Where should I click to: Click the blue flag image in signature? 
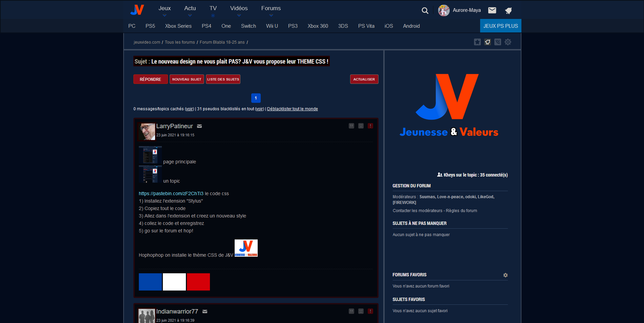150,282
